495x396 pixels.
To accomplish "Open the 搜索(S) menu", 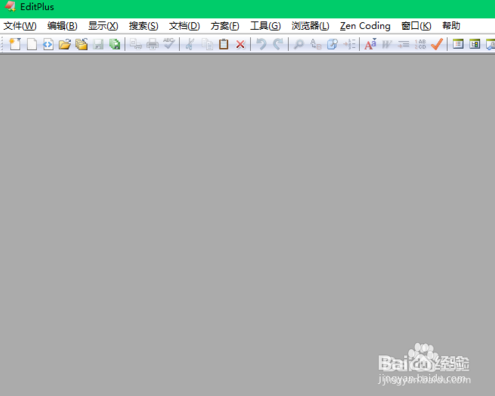I will [144, 26].
